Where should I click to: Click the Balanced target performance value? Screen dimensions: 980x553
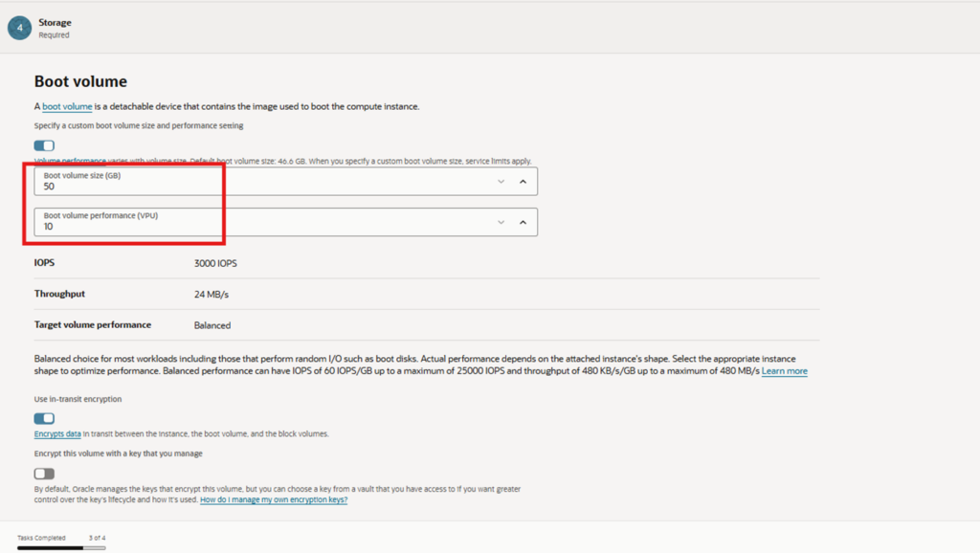(x=212, y=325)
